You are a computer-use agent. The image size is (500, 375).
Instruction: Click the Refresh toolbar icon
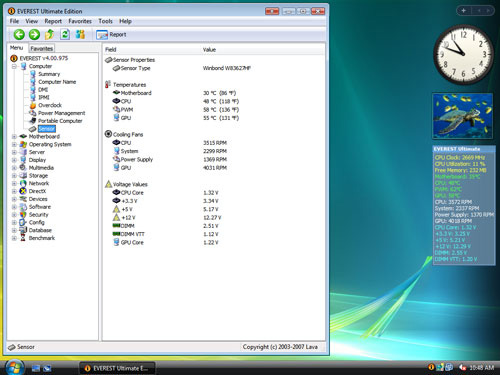coord(65,34)
